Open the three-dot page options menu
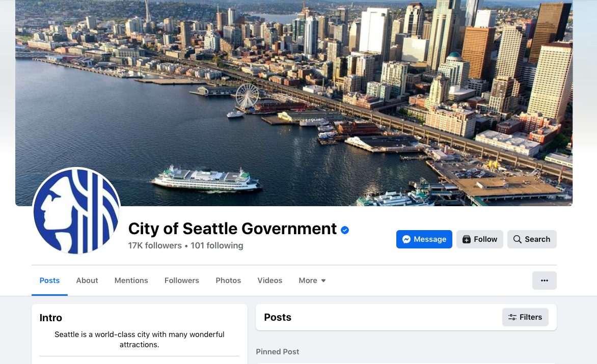Screen dimensions: 597x364 [x=545, y=281]
